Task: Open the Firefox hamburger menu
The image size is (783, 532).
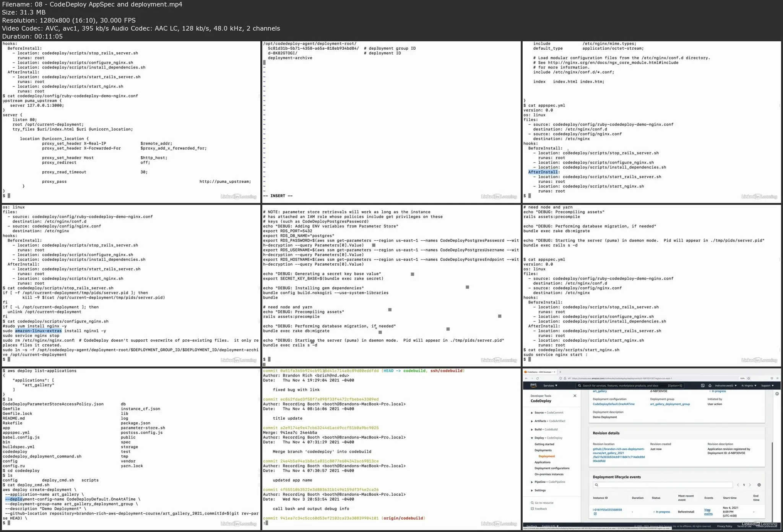Action: (777, 378)
